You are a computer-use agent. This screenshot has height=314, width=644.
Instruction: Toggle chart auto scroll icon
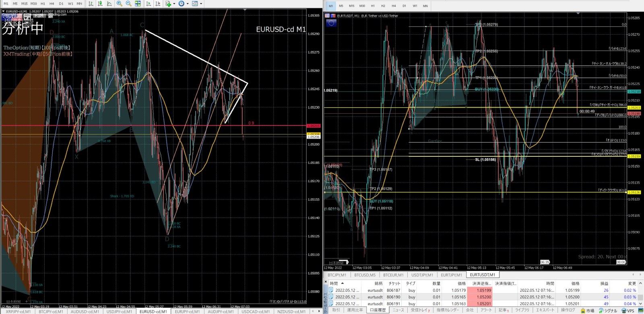pos(149,4)
